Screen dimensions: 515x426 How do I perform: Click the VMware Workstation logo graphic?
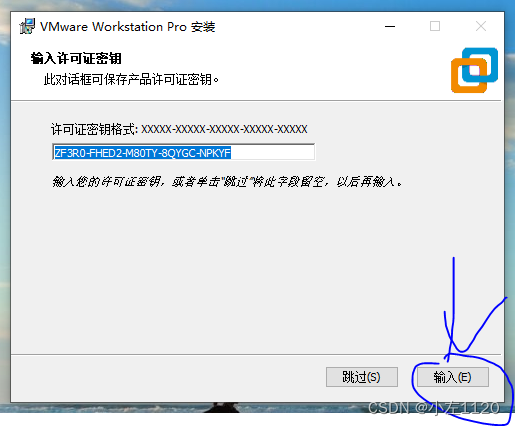tap(474, 70)
